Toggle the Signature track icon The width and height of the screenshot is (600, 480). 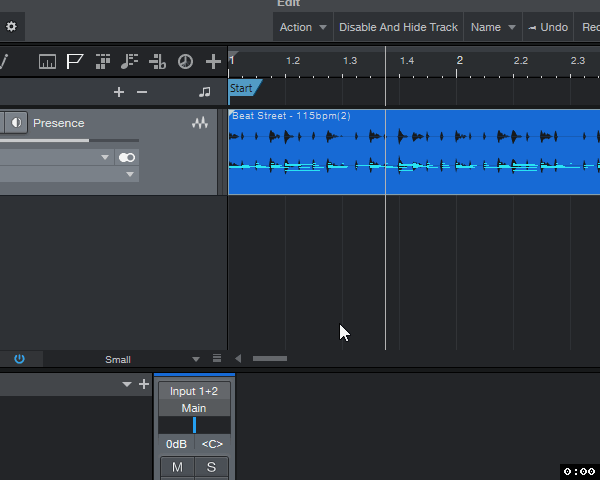click(157, 62)
